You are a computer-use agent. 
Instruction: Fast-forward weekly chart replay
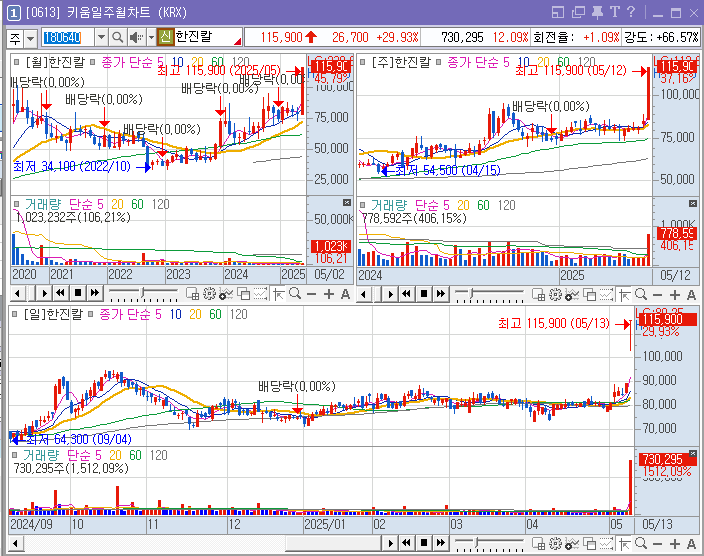point(441,294)
